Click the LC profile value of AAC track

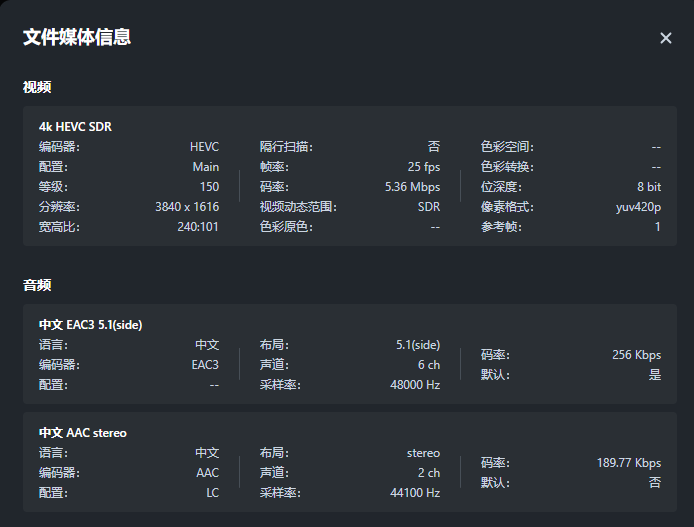point(211,493)
